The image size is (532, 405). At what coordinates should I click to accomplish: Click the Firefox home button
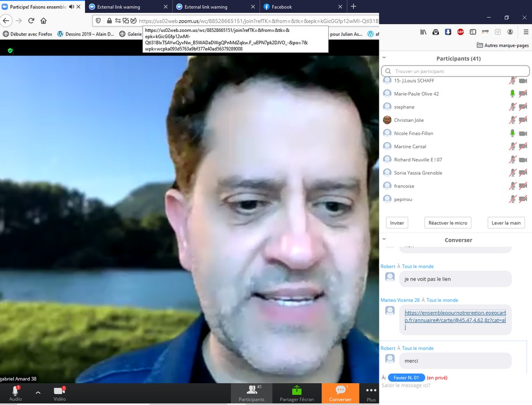click(44, 21)
